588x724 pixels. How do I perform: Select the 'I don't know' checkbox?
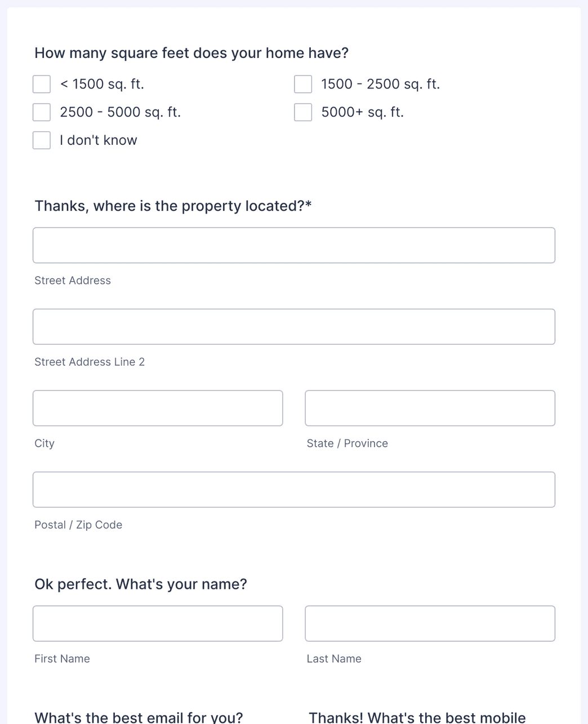click(x=42, y=140)
